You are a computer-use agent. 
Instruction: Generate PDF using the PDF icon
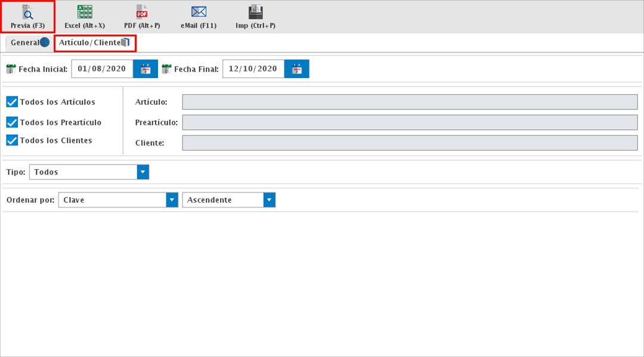coord(142,13)
